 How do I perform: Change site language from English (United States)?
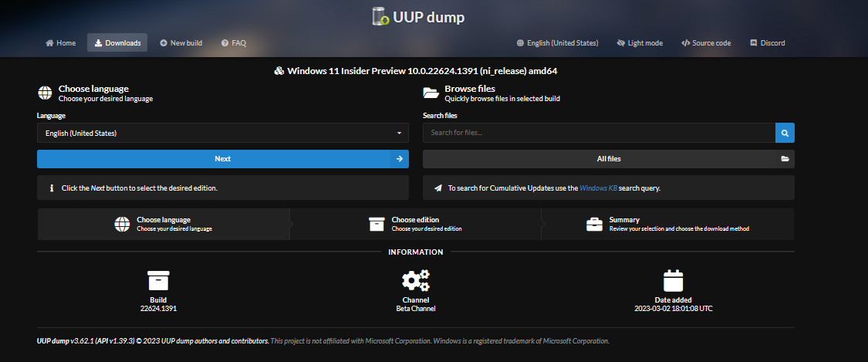[x=557, y=42]
